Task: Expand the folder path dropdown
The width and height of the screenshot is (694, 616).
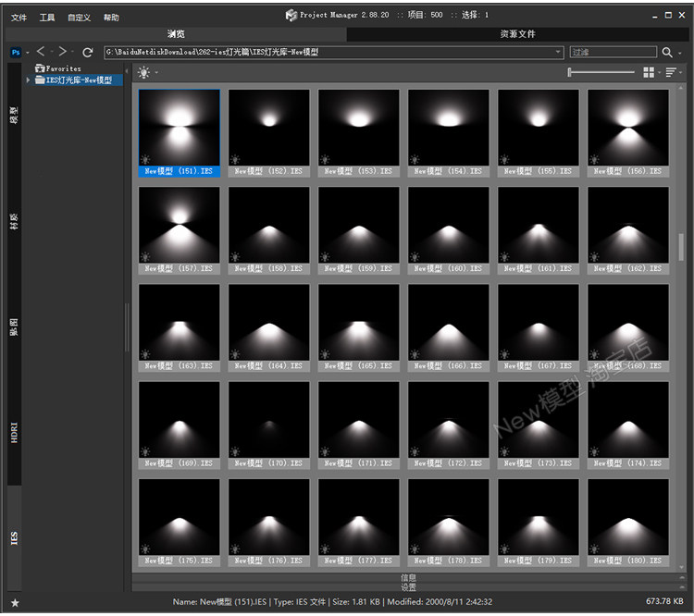Action: [558, 53]
